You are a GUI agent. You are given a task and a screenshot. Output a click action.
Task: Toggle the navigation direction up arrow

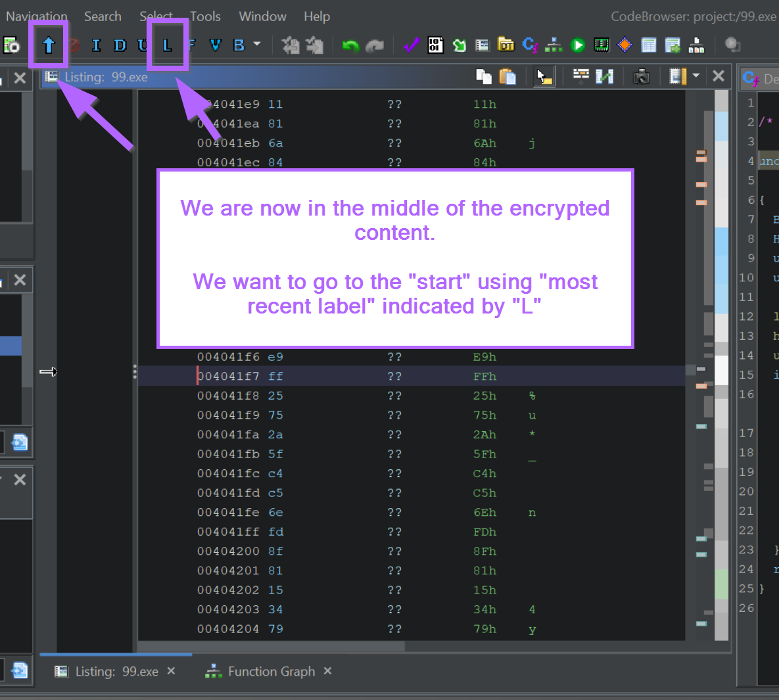48,45
